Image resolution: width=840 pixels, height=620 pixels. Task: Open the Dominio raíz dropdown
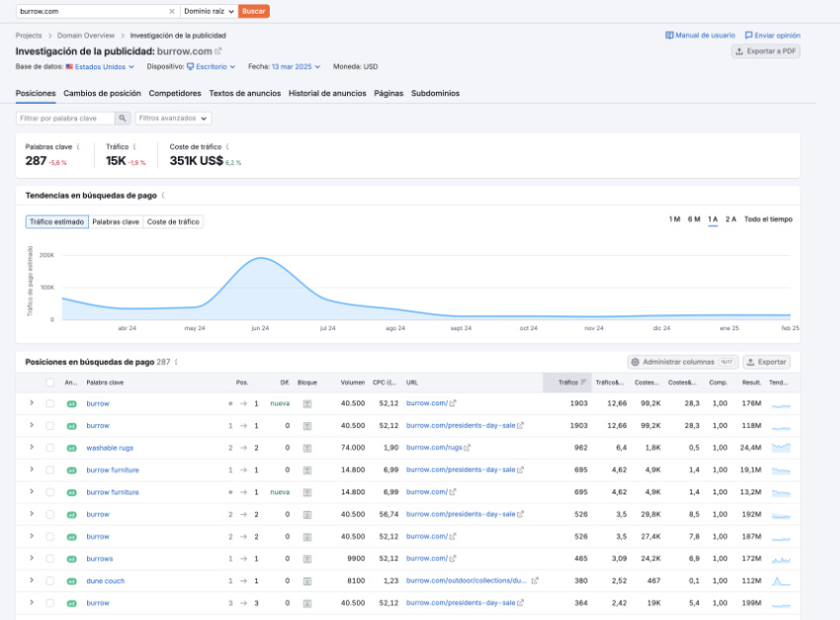pos(209,11)
